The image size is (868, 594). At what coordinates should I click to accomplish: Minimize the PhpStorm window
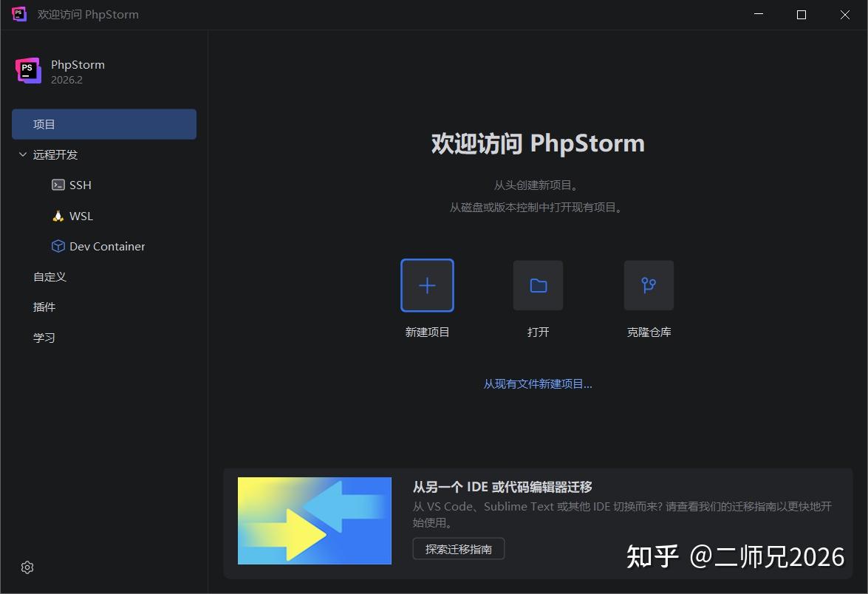[759, 14]
